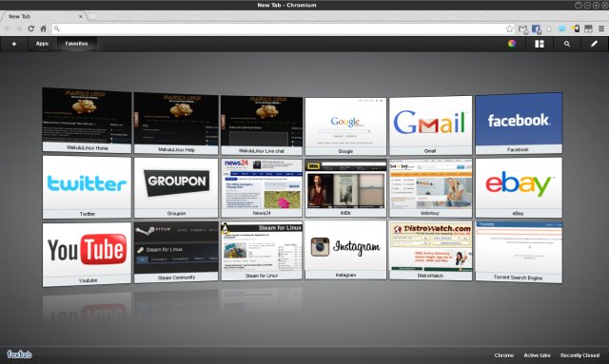Open the Twitter thumbnail
Viewport: 609px width, 364px height.
point(87,187)
